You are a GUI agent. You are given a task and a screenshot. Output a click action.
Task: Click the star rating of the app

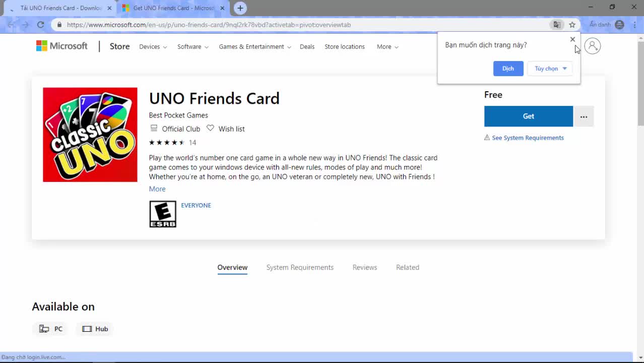tap(166, 143)
